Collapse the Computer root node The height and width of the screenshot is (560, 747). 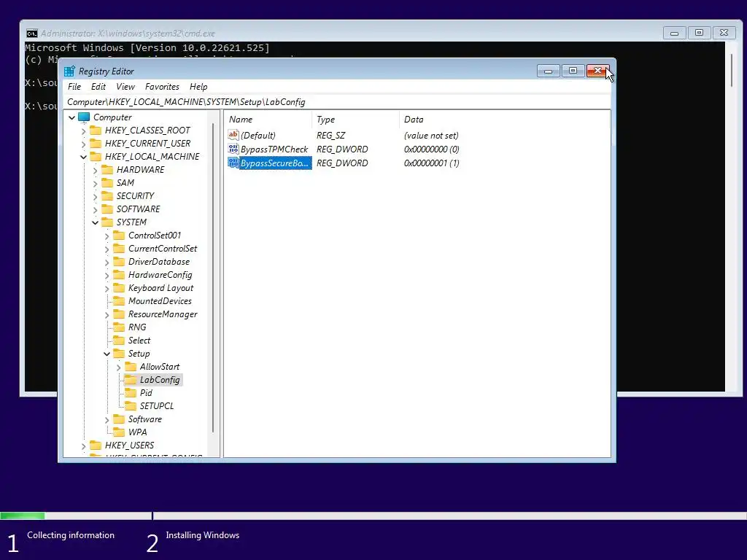pos(72,117)
